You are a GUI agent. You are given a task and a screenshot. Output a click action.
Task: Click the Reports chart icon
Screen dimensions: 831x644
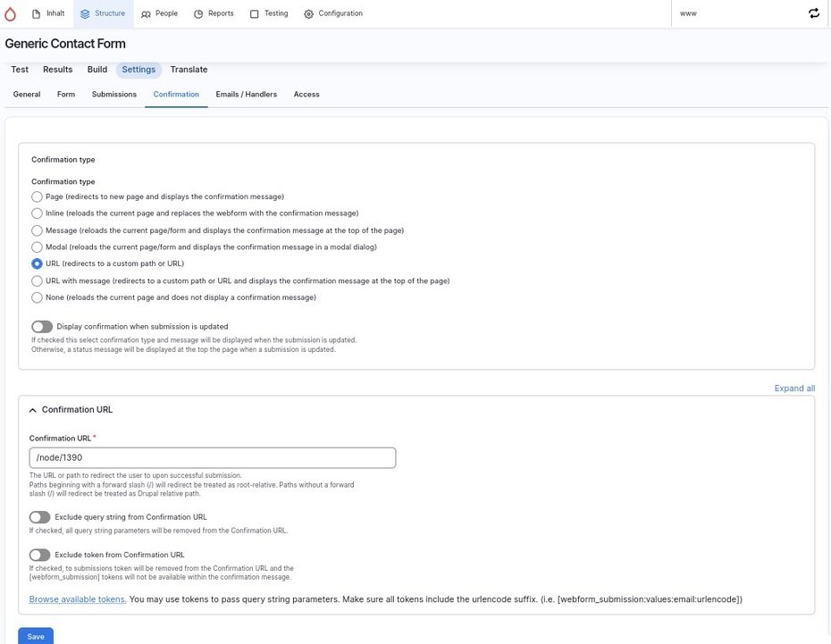(x=198, y=14)
